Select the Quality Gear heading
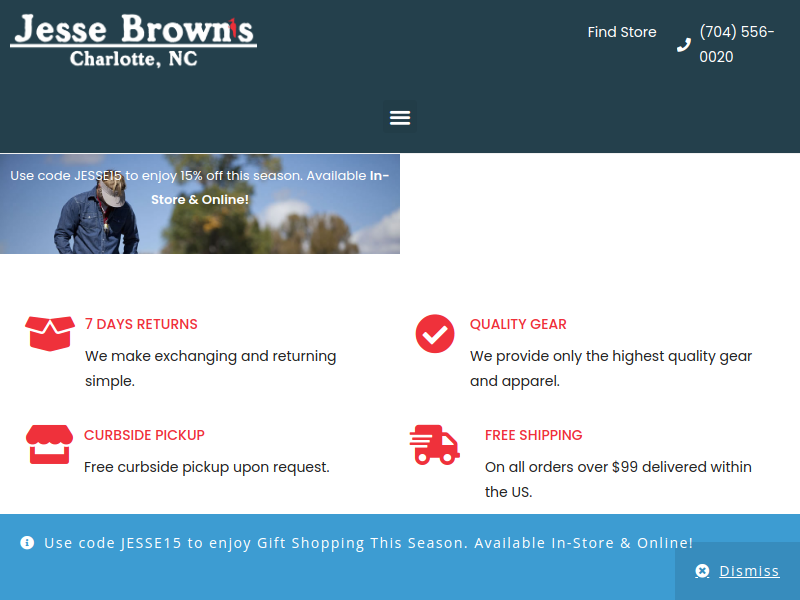800x600 pixels. (518, 324)
